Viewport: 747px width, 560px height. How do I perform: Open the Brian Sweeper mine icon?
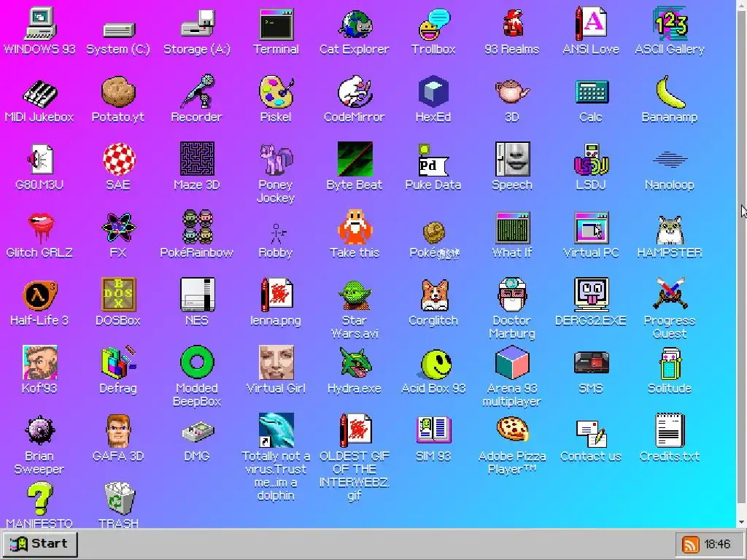pyautogui.click(x=39, y=431)
